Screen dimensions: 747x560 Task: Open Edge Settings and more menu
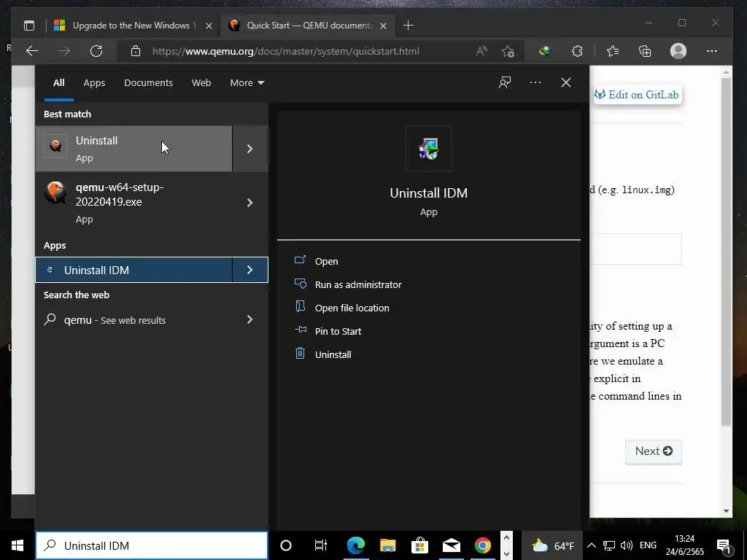(712, 51)
